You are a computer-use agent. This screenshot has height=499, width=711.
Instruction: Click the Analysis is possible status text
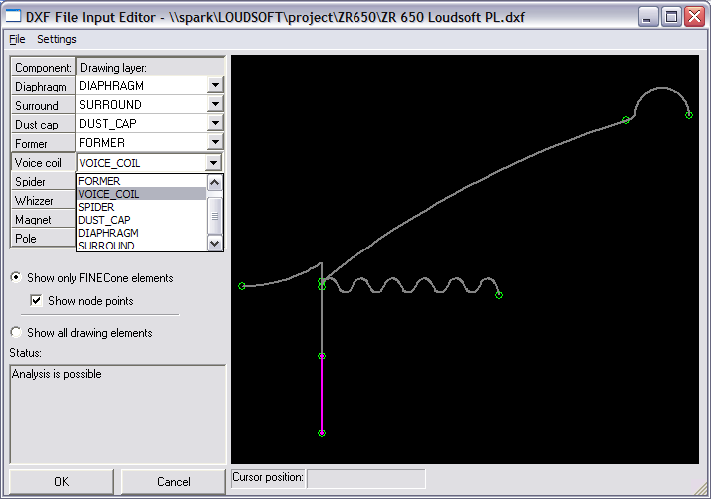pos(57,374)
